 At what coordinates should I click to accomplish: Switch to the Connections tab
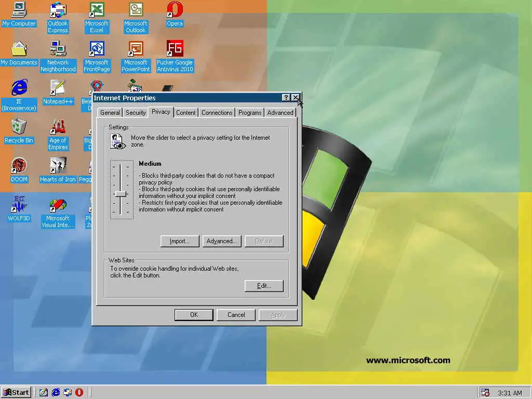point(217,113)
